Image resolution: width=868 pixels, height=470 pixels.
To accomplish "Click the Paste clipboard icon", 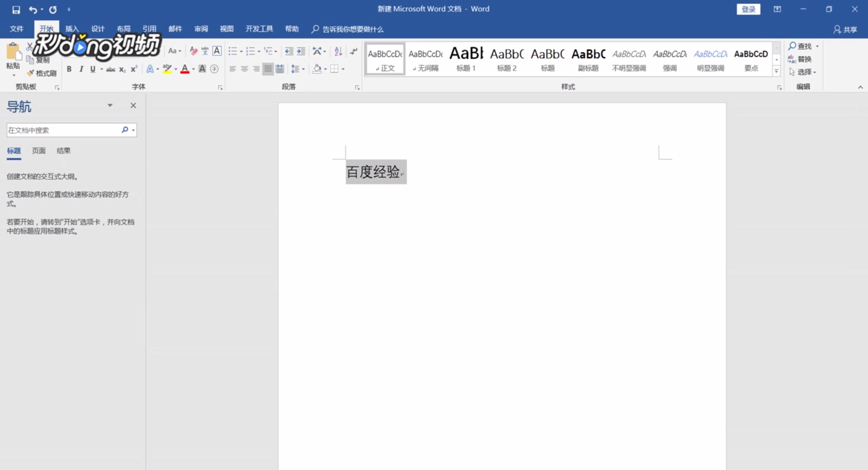I will [x=13, y=52].
